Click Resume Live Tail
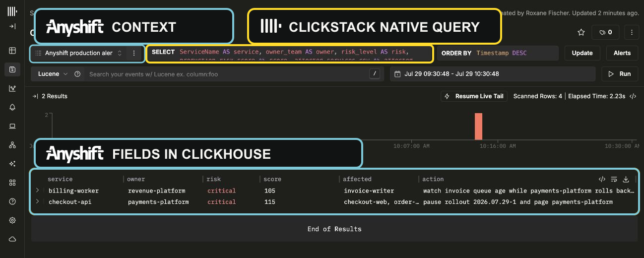The image size is (644, 258). [474, 96]
